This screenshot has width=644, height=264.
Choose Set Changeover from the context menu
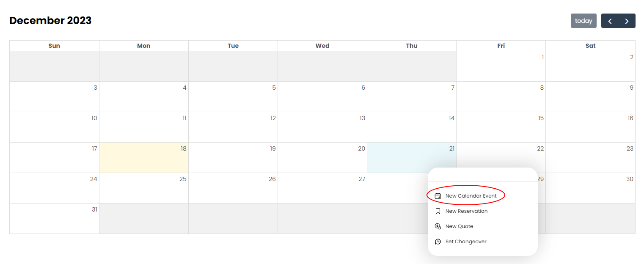pos(465,241)
